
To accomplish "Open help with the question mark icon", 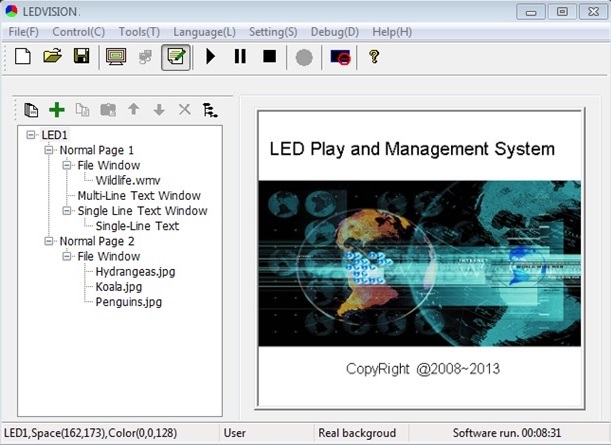I will (374, 57).
